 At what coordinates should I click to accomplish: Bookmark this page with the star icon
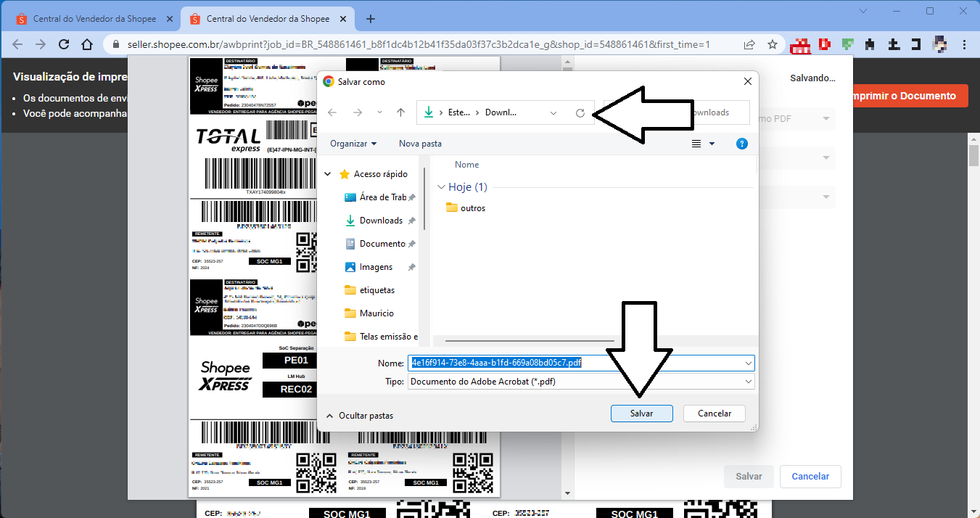[x=773, y=44]
